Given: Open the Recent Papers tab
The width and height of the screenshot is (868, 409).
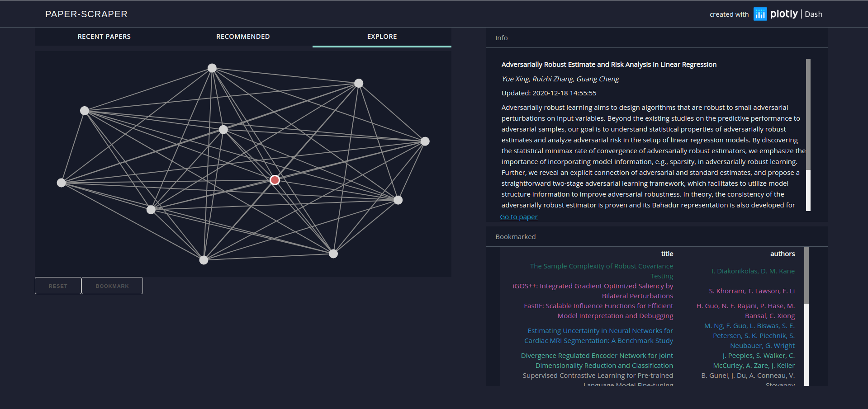Looking at the screenshot, I should pyautogui.click(x=104, y=37).
